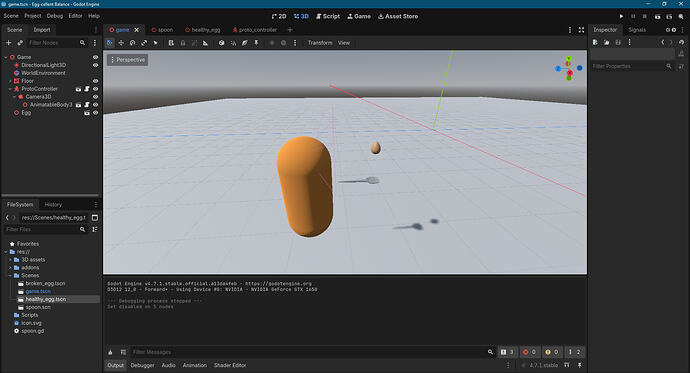This screenshot has height=373, width=690.
Task: Toggle AnimatableBody3D visibility eye
Action: [x=95, y=105]
